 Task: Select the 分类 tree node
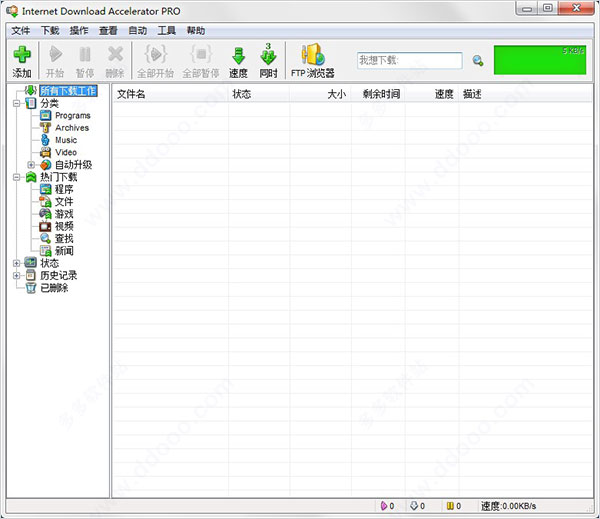pyautogui.click(x=50, y=103)
